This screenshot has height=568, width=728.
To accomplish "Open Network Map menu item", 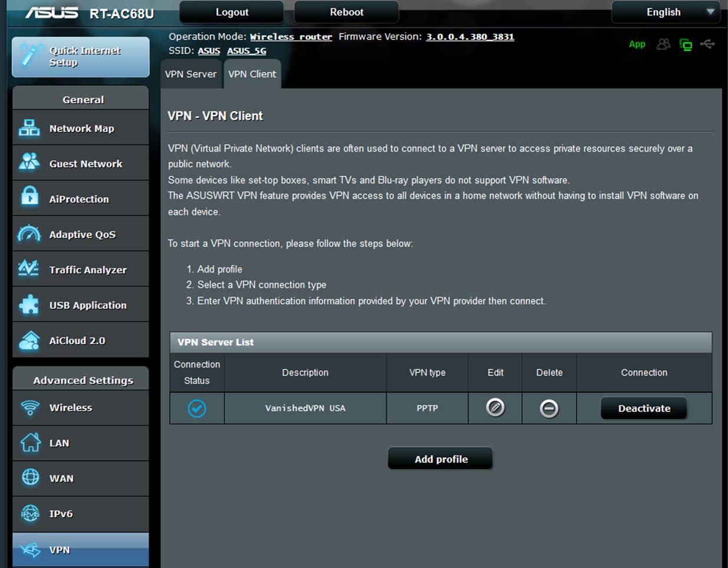I will click(81, 128).
